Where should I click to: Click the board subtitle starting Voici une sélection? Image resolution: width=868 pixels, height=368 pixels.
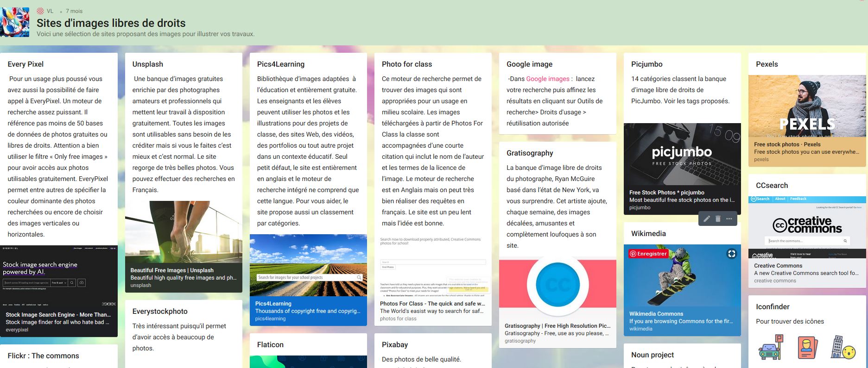tap(146, 34)
